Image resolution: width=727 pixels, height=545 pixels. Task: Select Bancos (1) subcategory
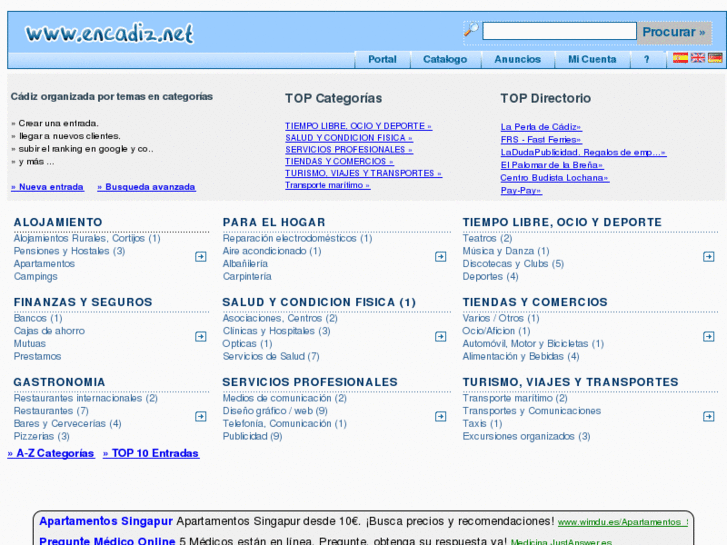pos(38,318)
